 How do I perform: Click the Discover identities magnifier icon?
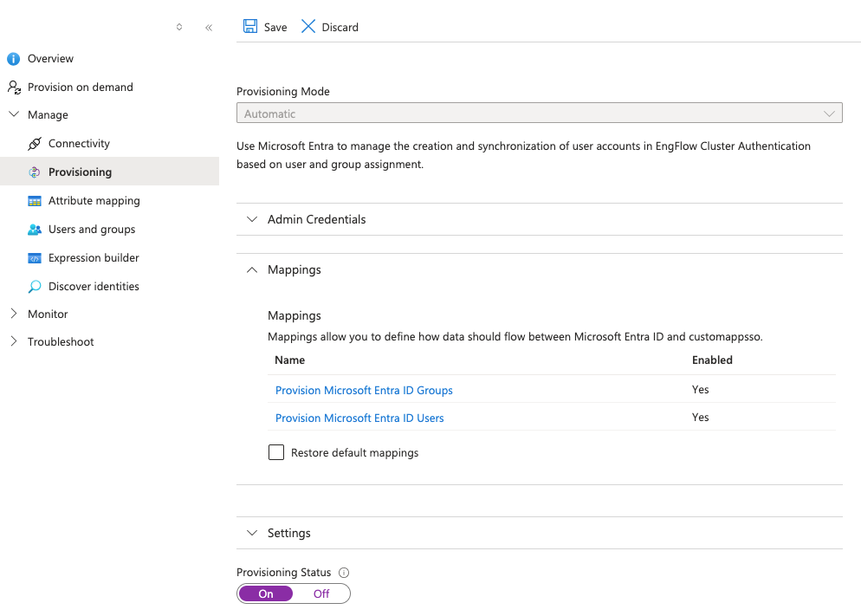tap(34, 287)
